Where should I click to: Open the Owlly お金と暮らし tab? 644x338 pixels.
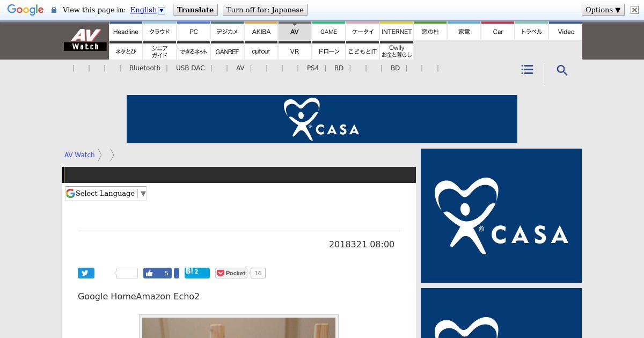(x=397, y=50)
